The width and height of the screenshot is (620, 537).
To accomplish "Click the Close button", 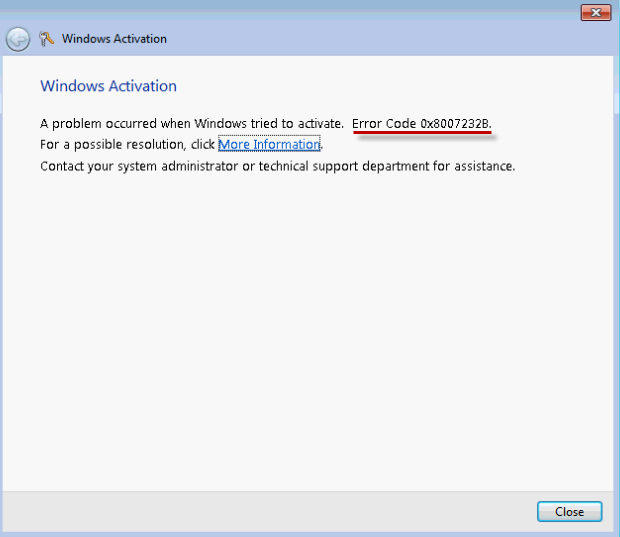I will point(569,511).
